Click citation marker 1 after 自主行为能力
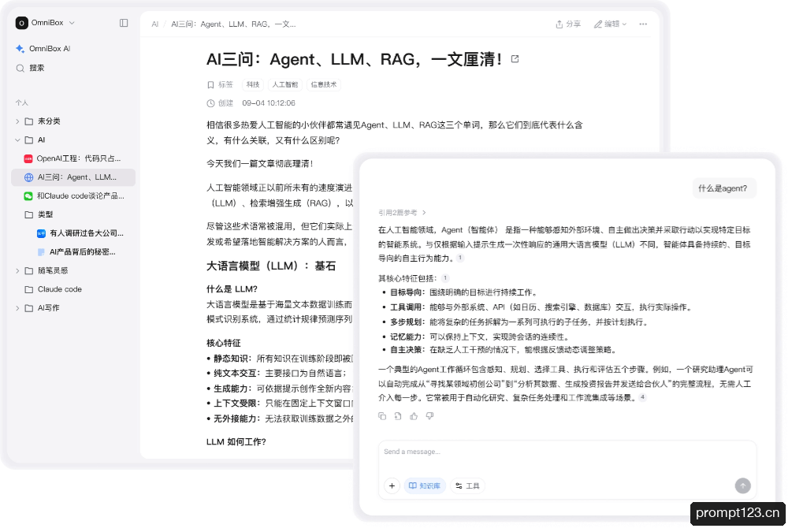This screenshot has height=532, width=792. coord(459,259)
